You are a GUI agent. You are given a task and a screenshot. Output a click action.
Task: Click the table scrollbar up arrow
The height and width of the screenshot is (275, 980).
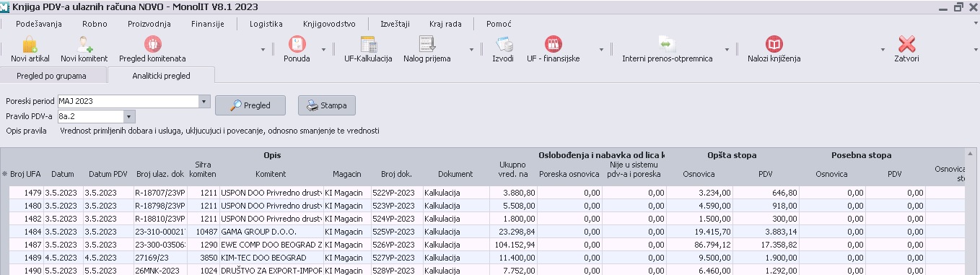[971, 154]
